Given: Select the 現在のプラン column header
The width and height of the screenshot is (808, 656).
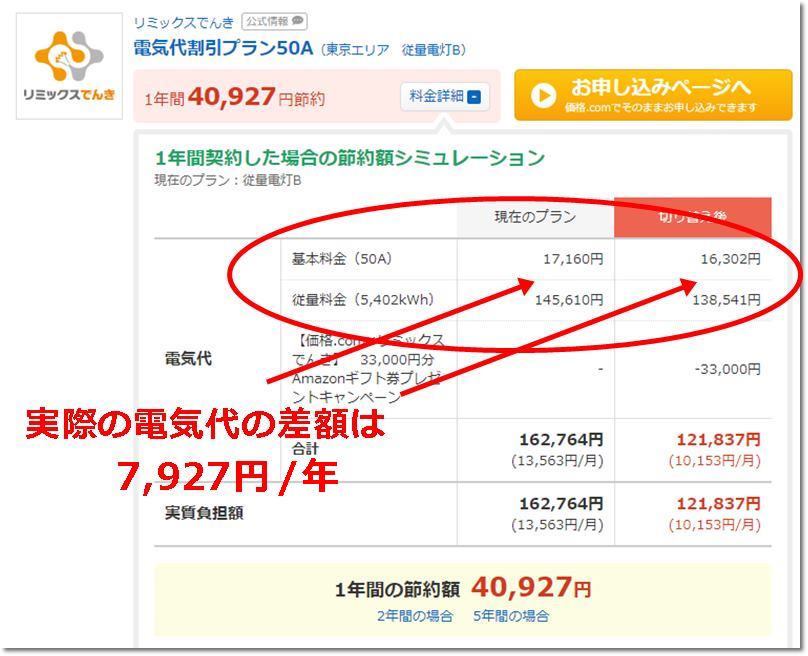Looking at the screenshot, I should [x=535, y=217].
